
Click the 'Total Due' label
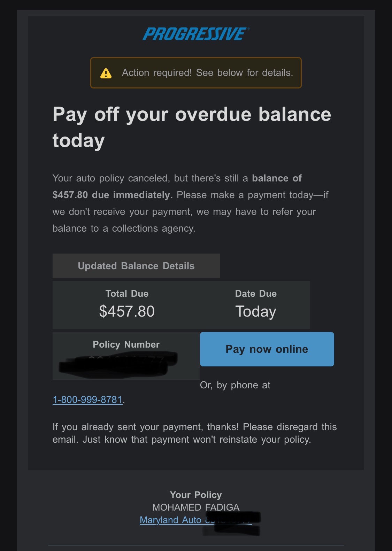pyautogui.click(x=127, y=294)
